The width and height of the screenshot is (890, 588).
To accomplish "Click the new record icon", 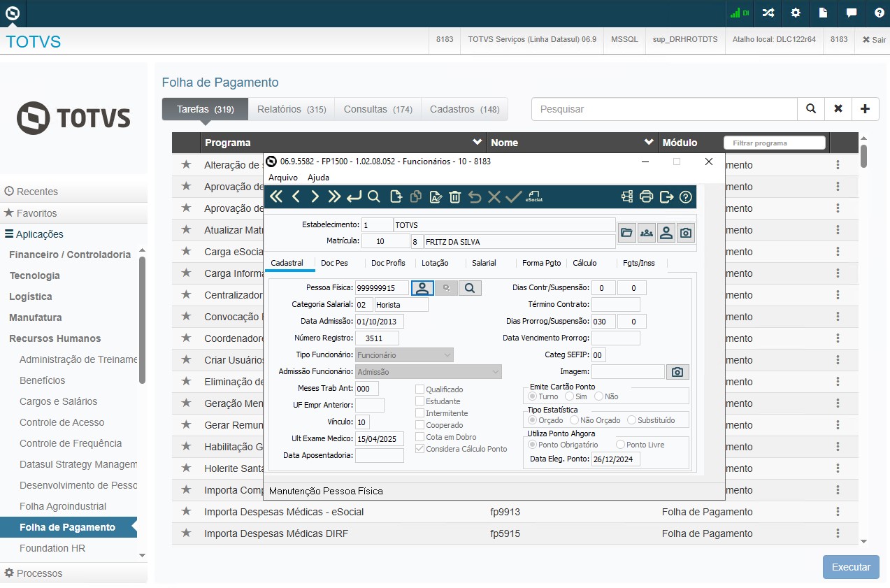I will (396, 197).
